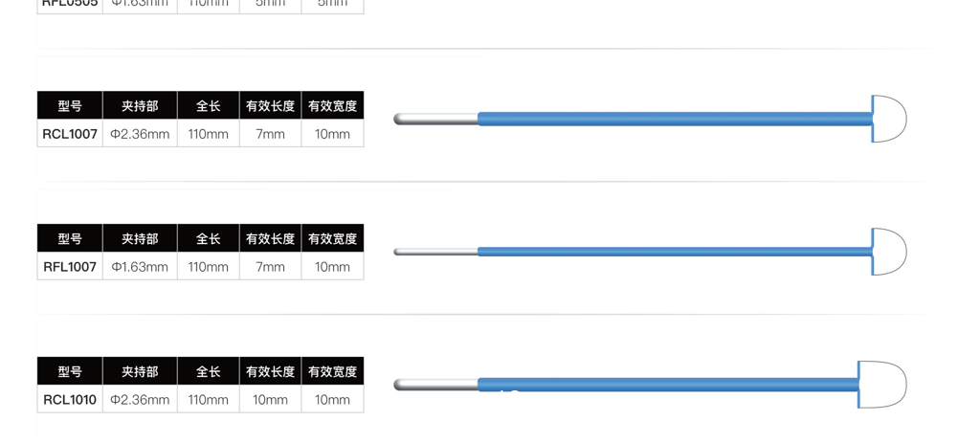The width and height of the screenshot is (980, 443).
Task: Click the thin metal grip end of RFL1007
Action: (x=435, y=252)
